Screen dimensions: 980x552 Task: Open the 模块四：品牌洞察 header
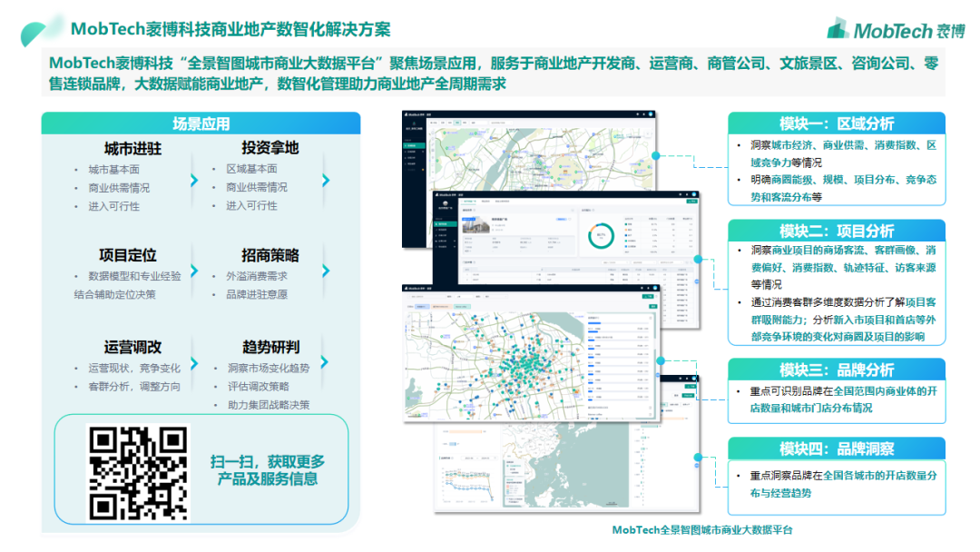point(836,448)
